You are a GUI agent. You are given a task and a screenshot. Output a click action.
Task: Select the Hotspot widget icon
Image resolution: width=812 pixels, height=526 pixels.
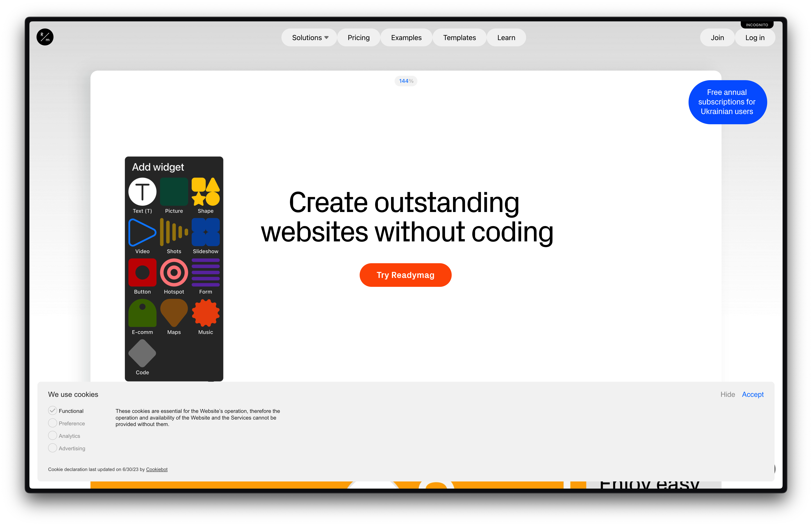(x=174, y=272)
